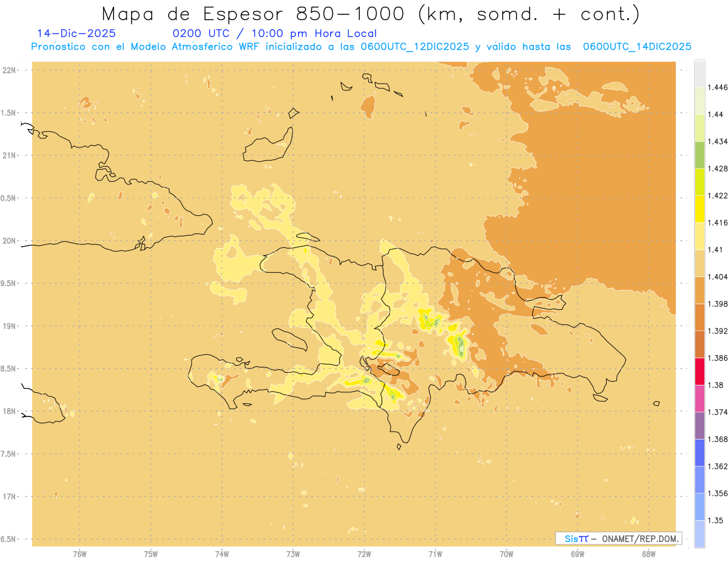This screenshot has height=562, width=728.
Task: Click the "18N" latitude label
Action: [x=9, y=411]
